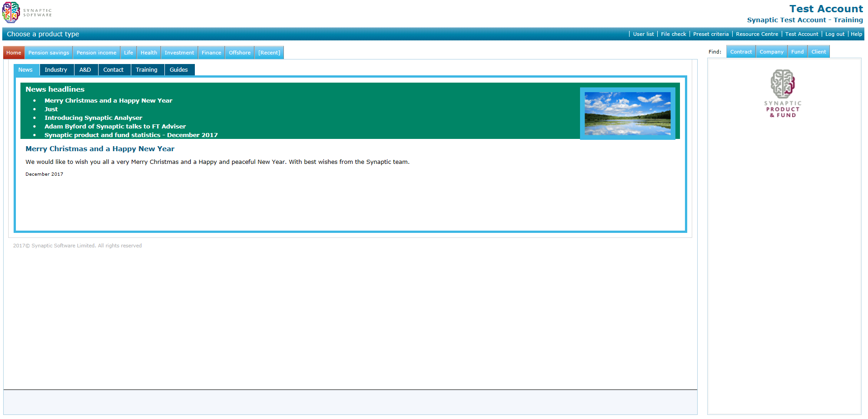Image resolution: width=868 pixels, height=419 pixels.
Task: Open the Industry sub-tab
Action: tap(56, 69)
